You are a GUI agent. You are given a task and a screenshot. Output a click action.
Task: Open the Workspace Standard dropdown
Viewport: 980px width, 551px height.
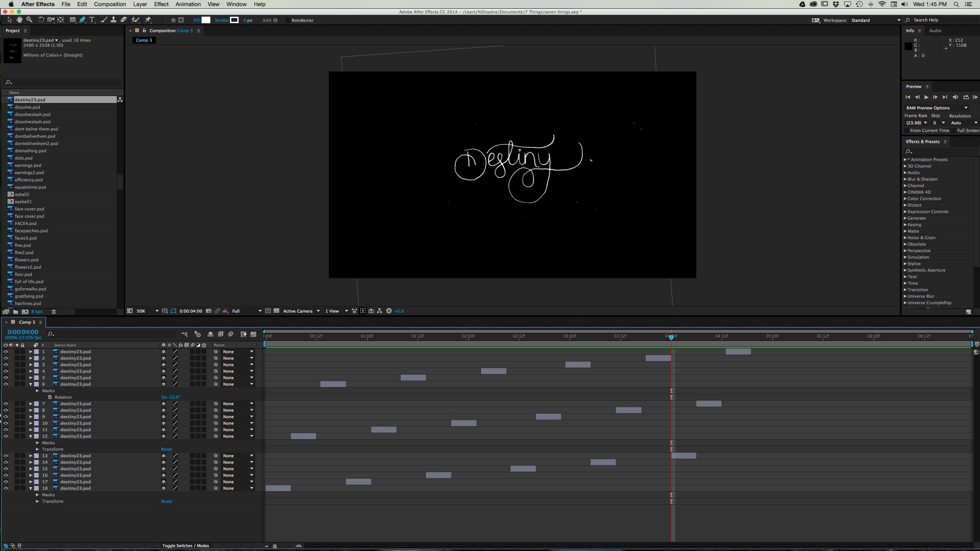[875, 20]
